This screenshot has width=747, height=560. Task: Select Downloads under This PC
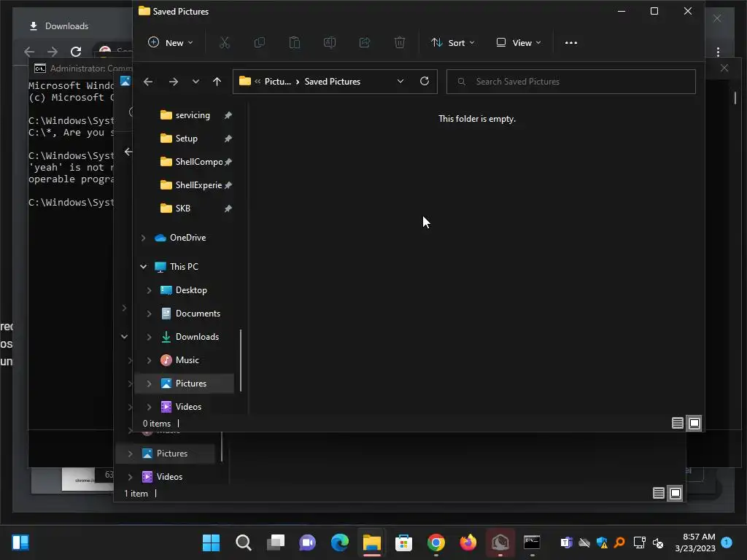[x=197, y=337]
